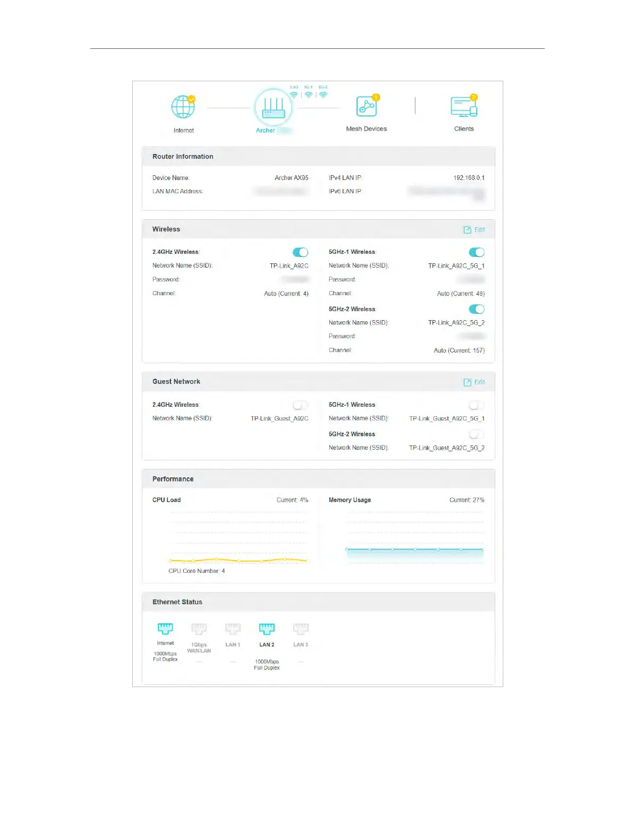Click the LAN 3 port icon

(x=301, y=629)
